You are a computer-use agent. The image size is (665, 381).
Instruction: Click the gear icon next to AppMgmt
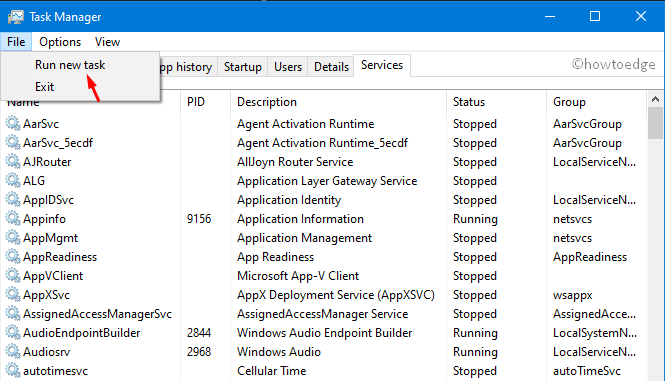coord(13,238)
